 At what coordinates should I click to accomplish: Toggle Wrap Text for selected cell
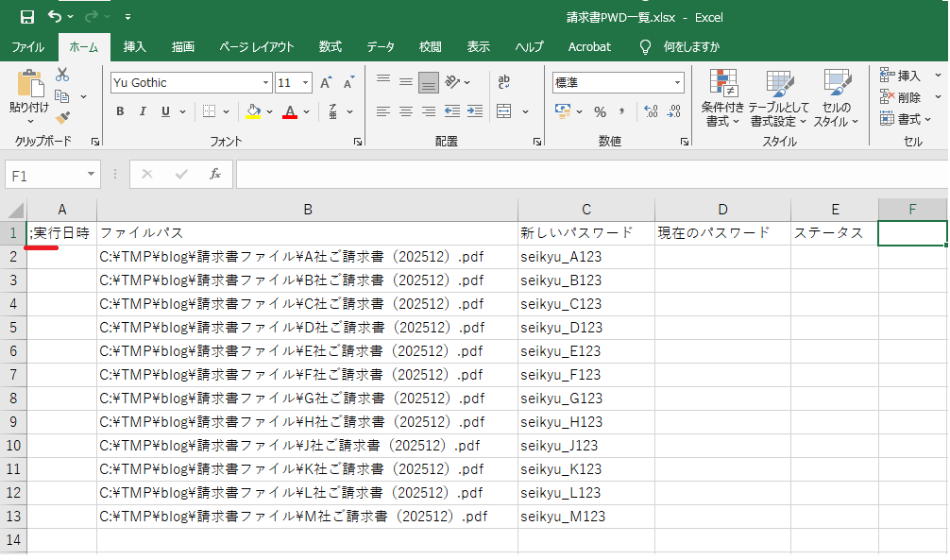click(x=504, y=83)
